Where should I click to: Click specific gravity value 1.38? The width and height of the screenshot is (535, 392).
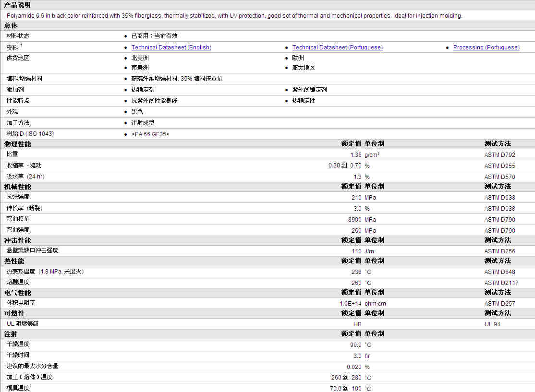tap(355, 155)
